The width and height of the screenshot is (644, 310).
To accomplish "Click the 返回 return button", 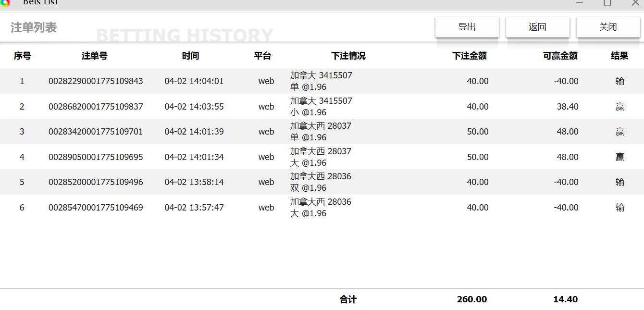I will point(537,27).
